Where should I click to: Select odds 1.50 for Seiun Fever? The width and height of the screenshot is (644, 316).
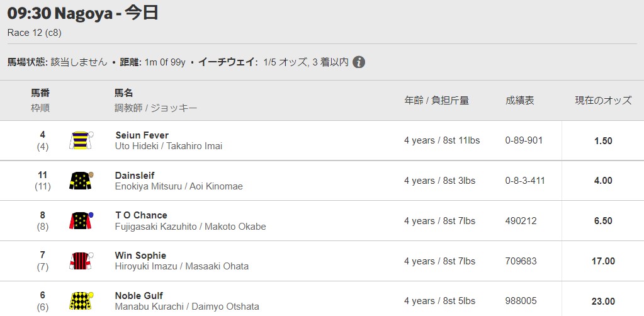click(603, 140)
